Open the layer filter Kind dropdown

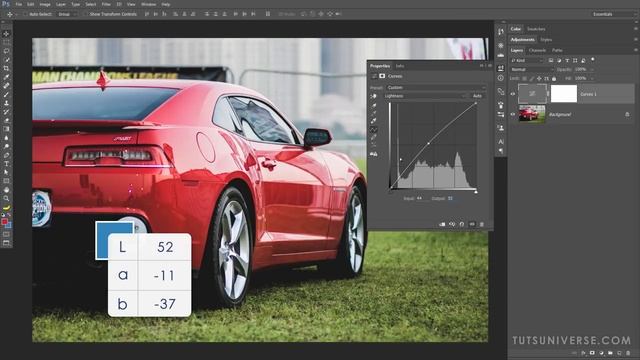[527, 60]
